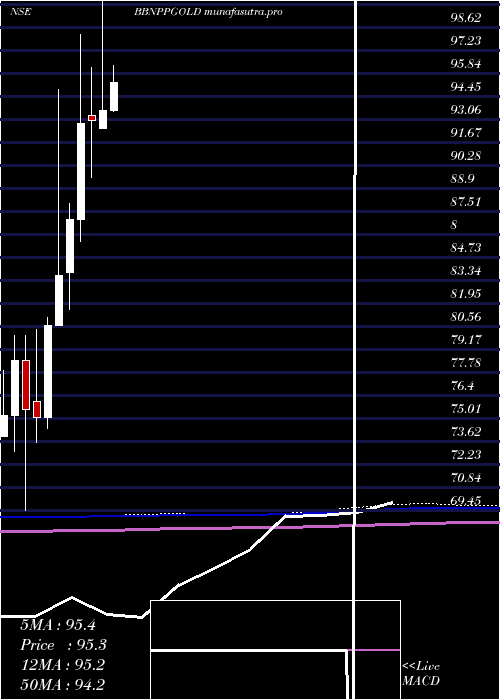Image resolution: width=500 pixels, height=700 pixels.
Task: Select the 88.9 price axis label
Action: coord(462,179)
